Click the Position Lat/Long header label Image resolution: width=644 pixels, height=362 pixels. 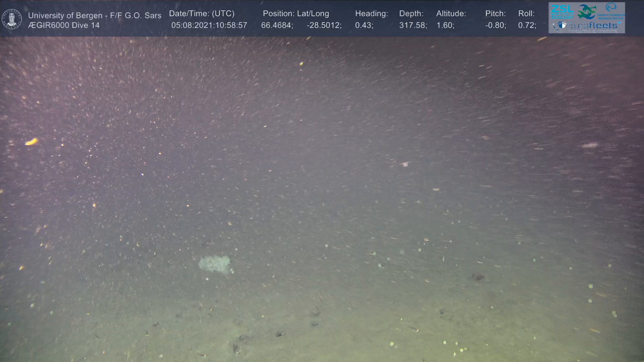click(x=296, y=13)
